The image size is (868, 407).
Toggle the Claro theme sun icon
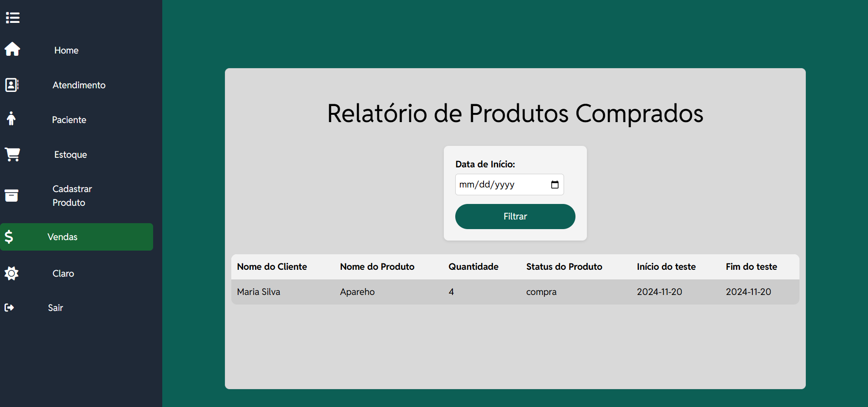(11, 273)
